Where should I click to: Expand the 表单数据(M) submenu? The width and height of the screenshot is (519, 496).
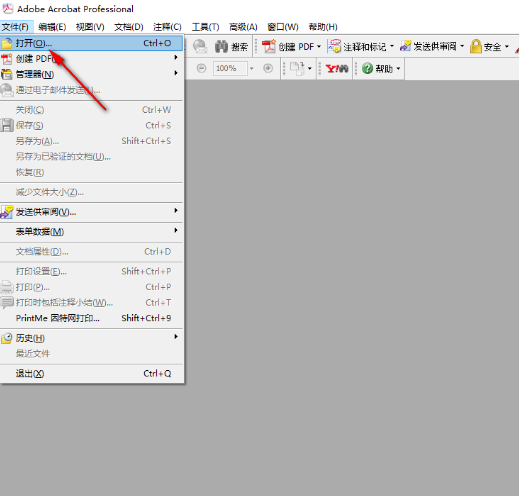click(x=91, y=232)
